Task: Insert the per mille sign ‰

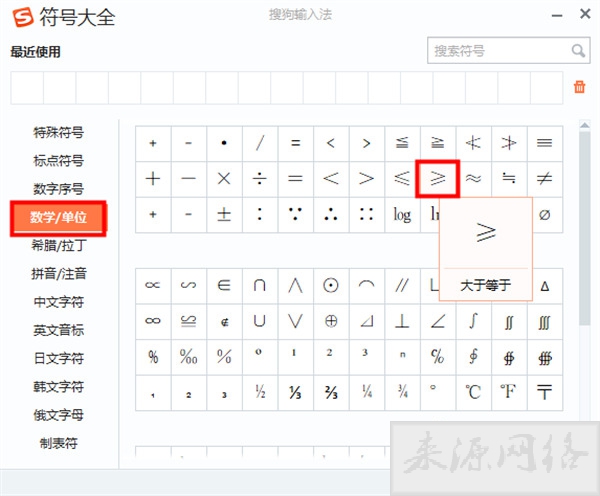Action: click(189, 357)
